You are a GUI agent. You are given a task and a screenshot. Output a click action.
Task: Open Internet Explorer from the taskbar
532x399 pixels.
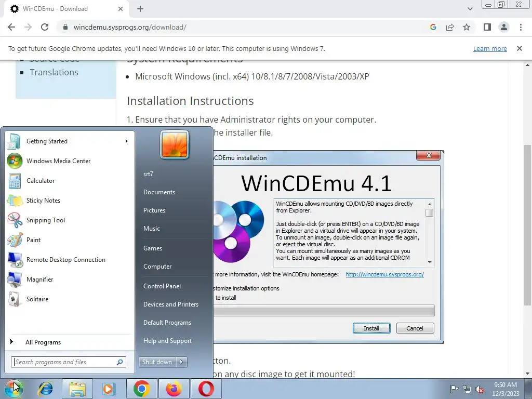[x=46, y=389]
